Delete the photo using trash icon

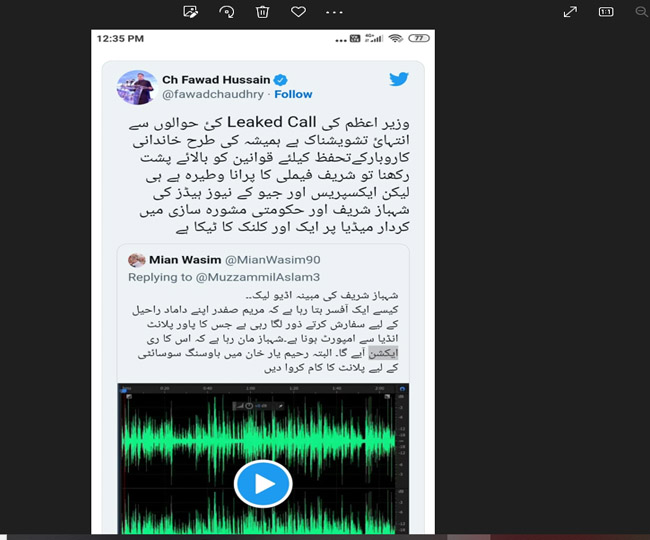(262, 12)
